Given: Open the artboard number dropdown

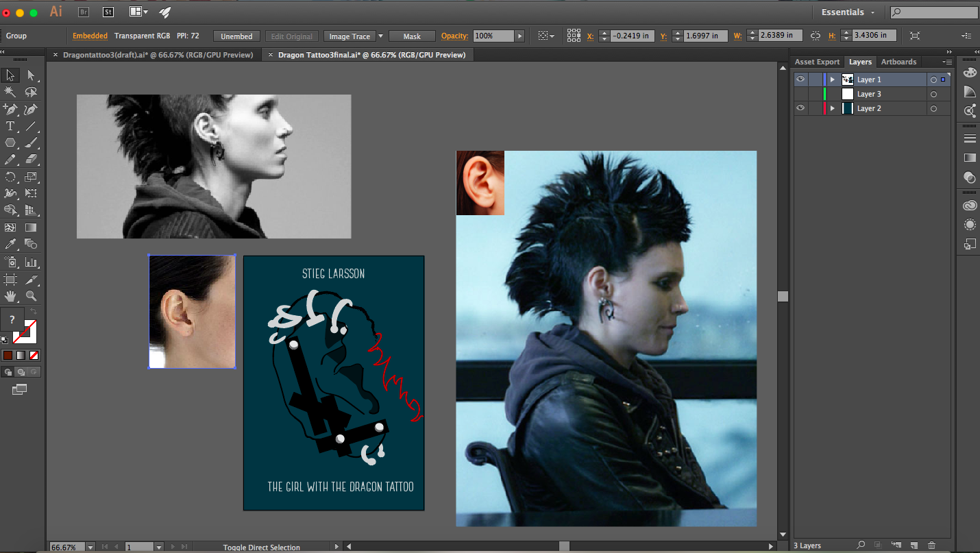Looking at the screenshot, I should tap(159, 547).
